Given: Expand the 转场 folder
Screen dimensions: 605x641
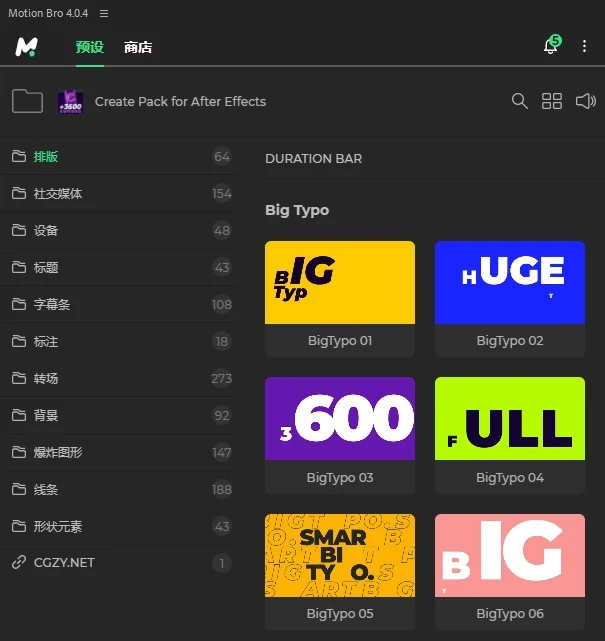Looking at the screenshot, I should click(46, 378).
